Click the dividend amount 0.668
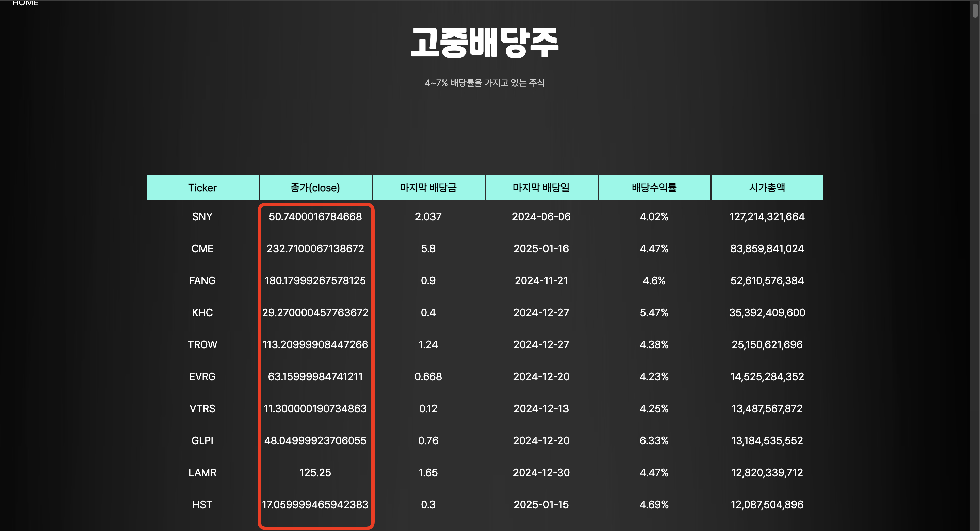980x531 pixels. [428, 376]
